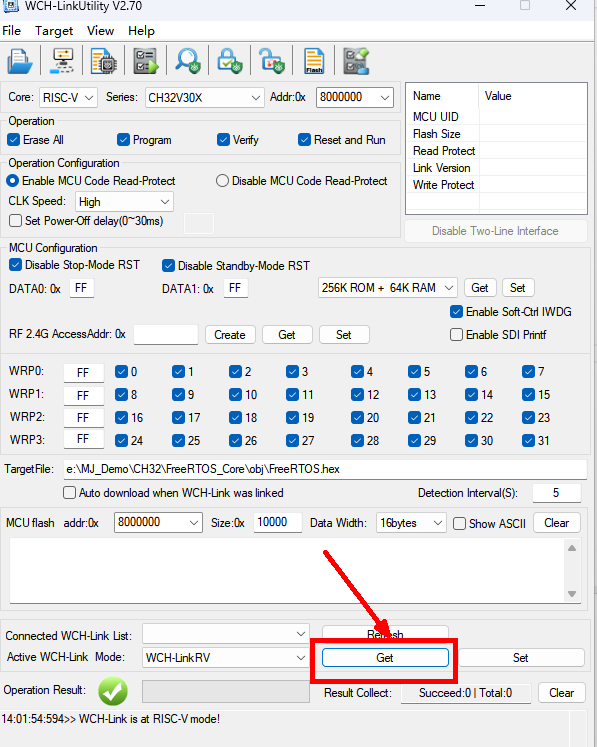Open the Series CH32V30X dropdown
This screenshot has height=747, width=597.
click(204, 98)
